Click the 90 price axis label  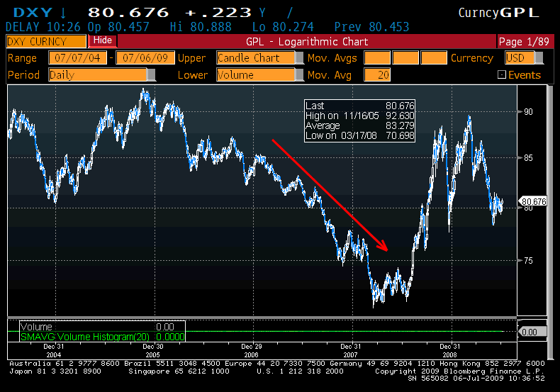tap(528, 112)
